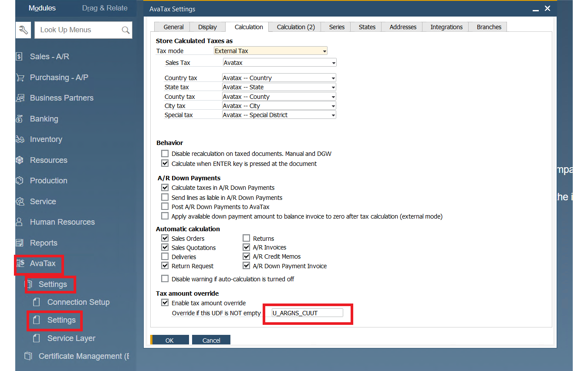
Task: Click the Banking money bag icon
Action: (x=19, y=119)
